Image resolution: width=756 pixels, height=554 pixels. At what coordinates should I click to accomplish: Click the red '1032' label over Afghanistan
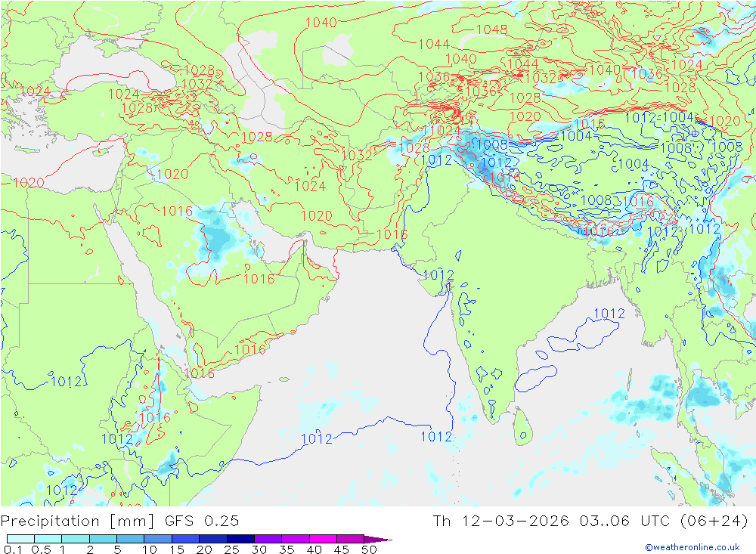[x=357, y=155]
